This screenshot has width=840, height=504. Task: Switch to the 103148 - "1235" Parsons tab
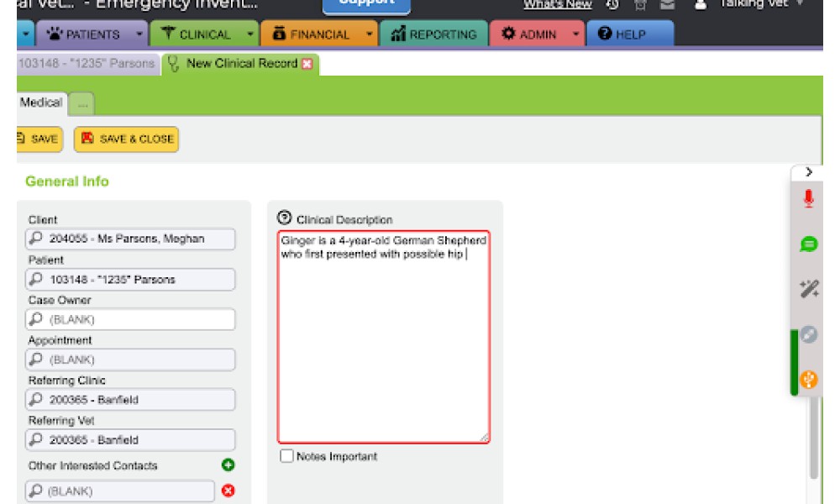coord(88,64)
